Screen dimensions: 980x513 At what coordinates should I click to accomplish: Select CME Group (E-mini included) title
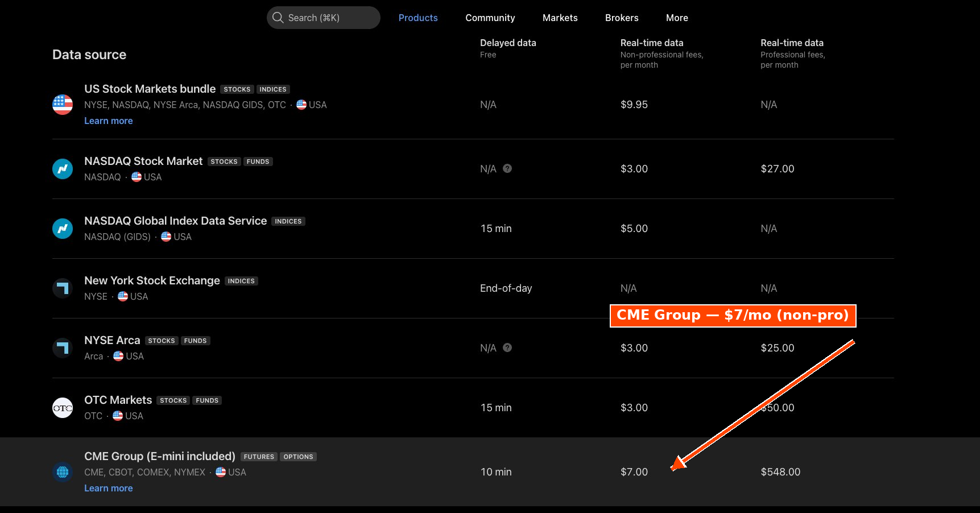pyautogui.click(x=160, y=456)
